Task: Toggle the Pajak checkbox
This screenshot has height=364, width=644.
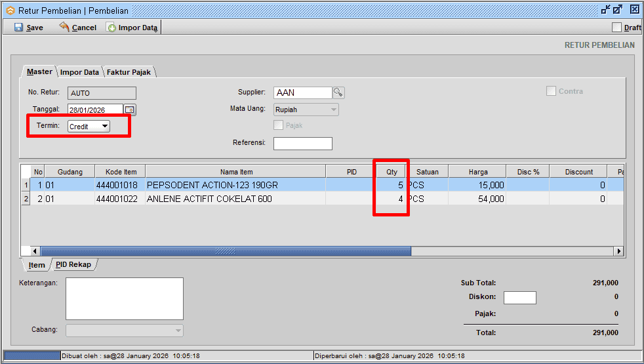Action: (x=279, y=125)
